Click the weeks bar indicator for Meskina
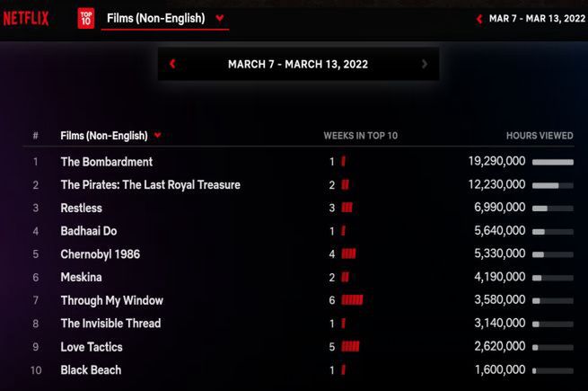The image size is (588, 391). click(x=345, y=277)
